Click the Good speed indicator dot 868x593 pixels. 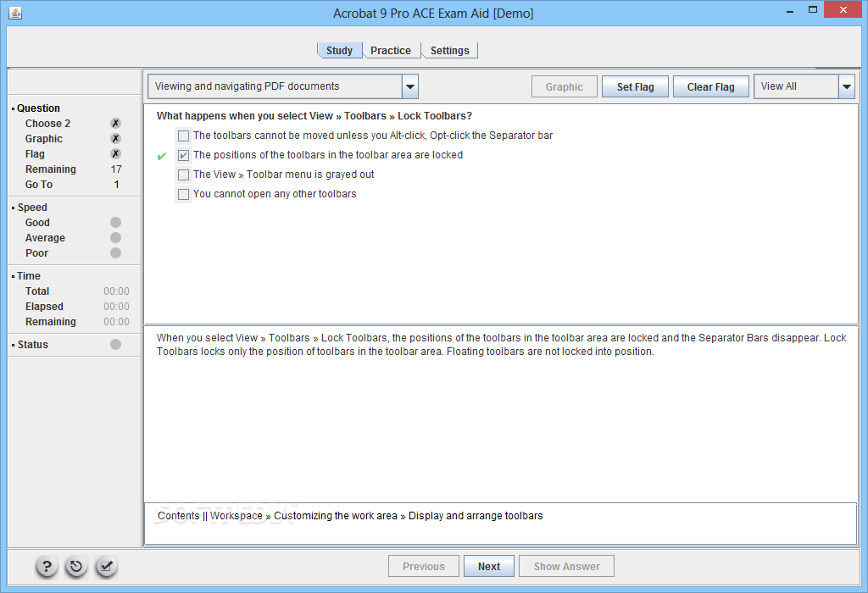pos(115,222)
